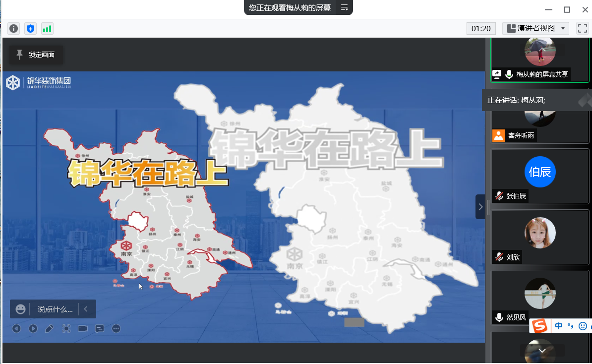
Task: Go to the previous slide
Action: point(16,328)
